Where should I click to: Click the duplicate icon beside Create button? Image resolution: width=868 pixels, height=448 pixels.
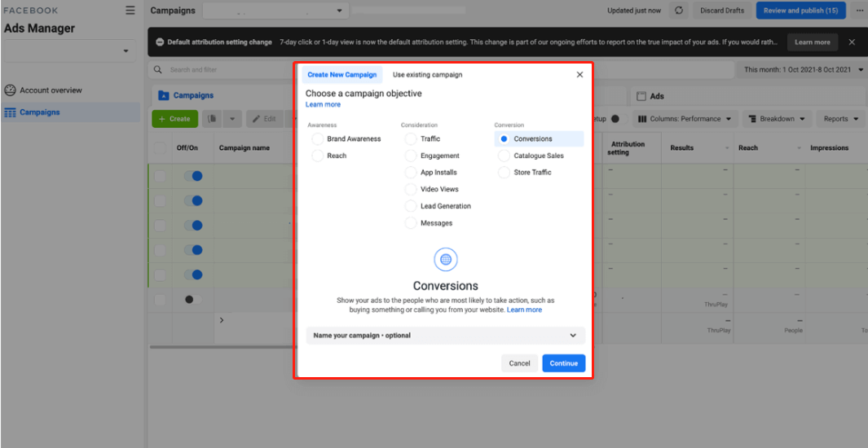tap(212, 118)
